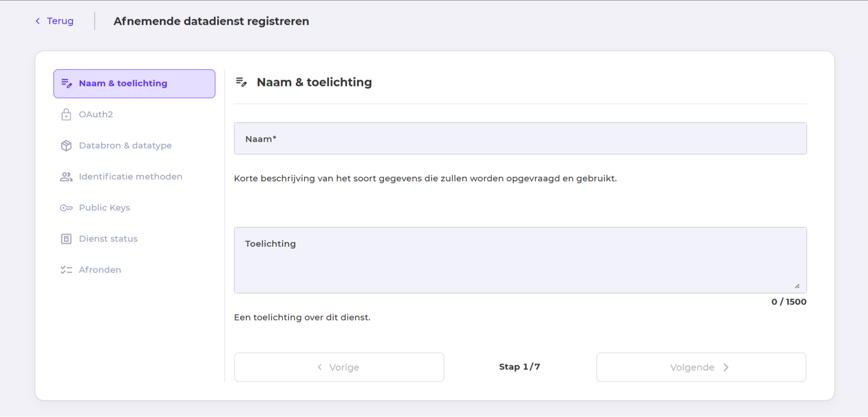Viewport: 868px width, 417px height.
Task: Click the key icon next to Public Keys
Action: [x=66, y=208]
